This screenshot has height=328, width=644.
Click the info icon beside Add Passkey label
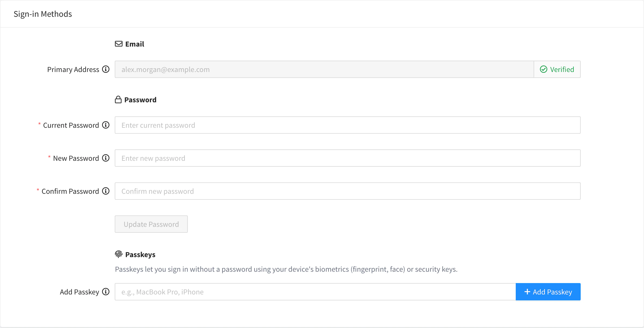point(106,292)
